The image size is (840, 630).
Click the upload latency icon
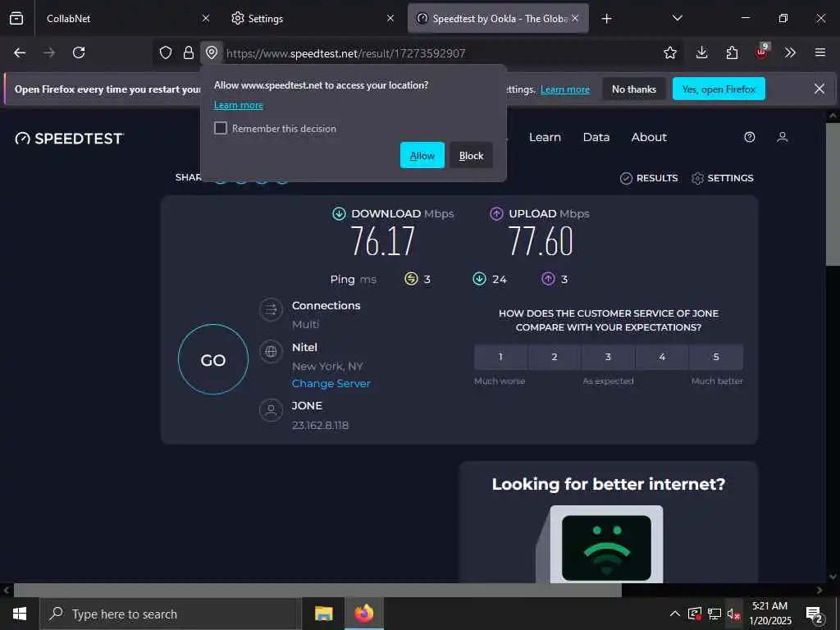547,279
